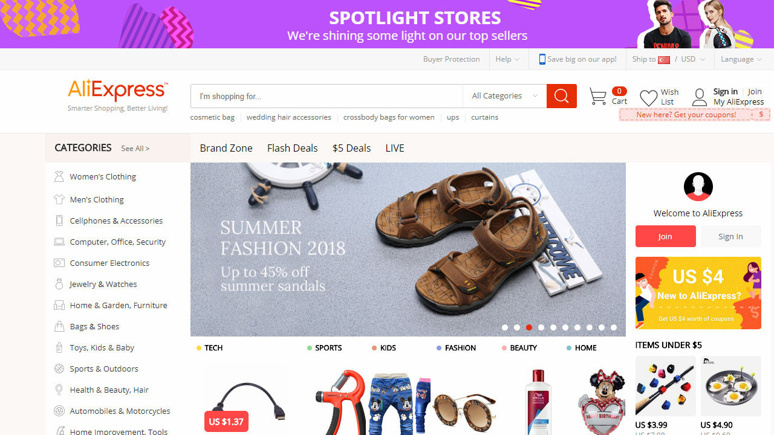Open the US $3.99 item thumbnail
The image size is (774, 435).
(x=665, y=386)
